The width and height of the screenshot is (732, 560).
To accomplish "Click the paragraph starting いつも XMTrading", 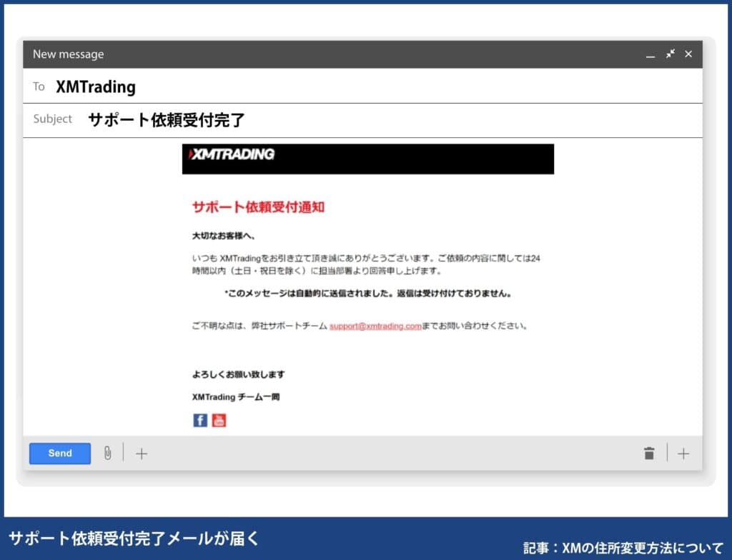I will tap(366, 264).
